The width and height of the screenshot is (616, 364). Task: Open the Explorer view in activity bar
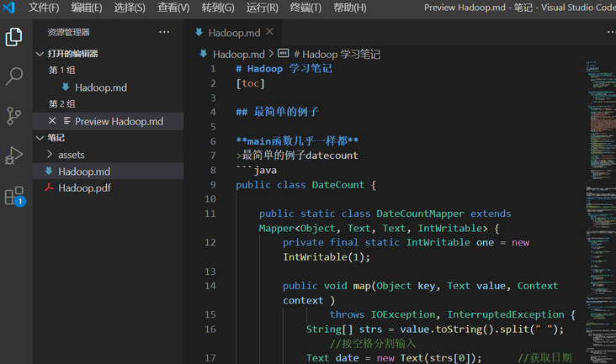(x=13, y=37)
